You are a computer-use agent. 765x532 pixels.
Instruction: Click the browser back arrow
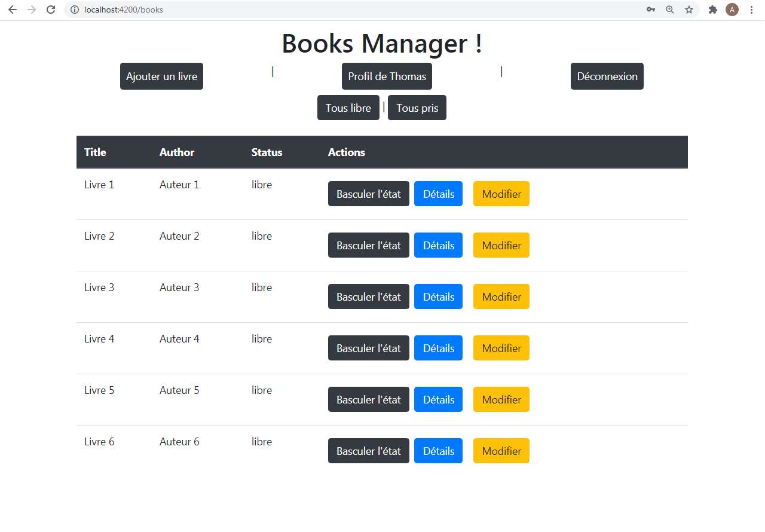tap(12, 10)
